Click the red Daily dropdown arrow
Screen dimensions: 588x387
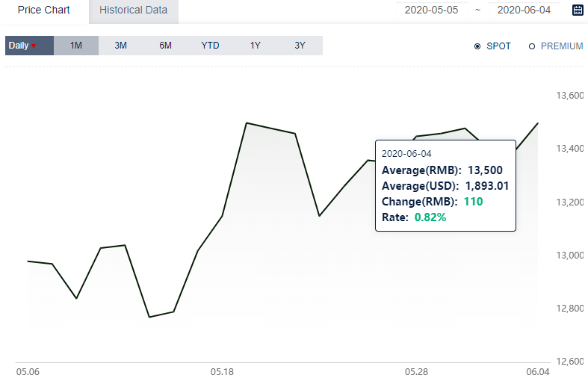pyautogui.click(x=34, y=46)
